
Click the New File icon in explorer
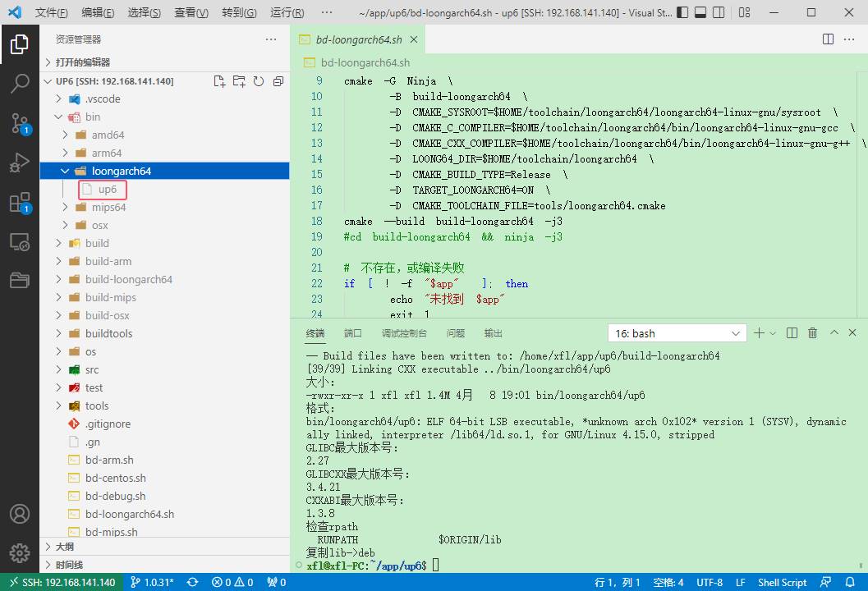tap(219, 81)
